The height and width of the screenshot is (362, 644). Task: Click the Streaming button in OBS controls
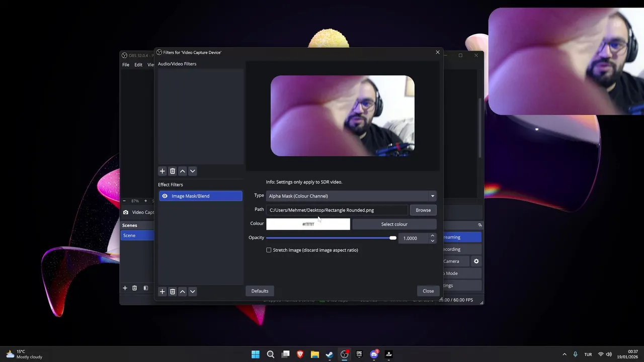[462, 237]
